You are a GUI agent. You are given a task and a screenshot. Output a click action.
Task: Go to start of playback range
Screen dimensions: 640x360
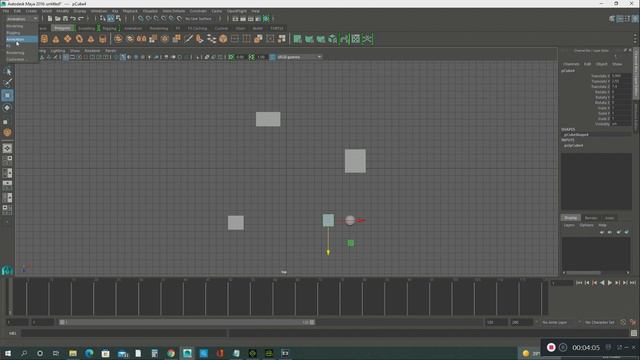[x=579, y=282]
